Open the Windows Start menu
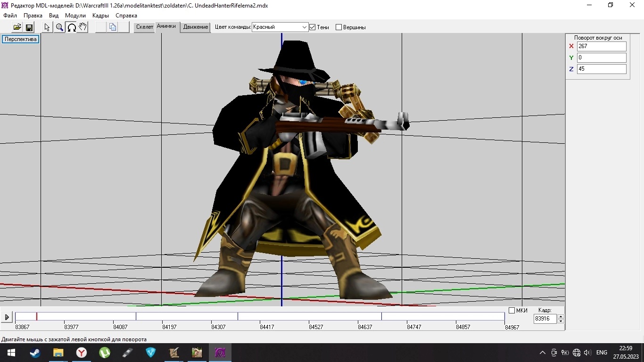Viewport: 644px width, 362px height. [11, 353]
